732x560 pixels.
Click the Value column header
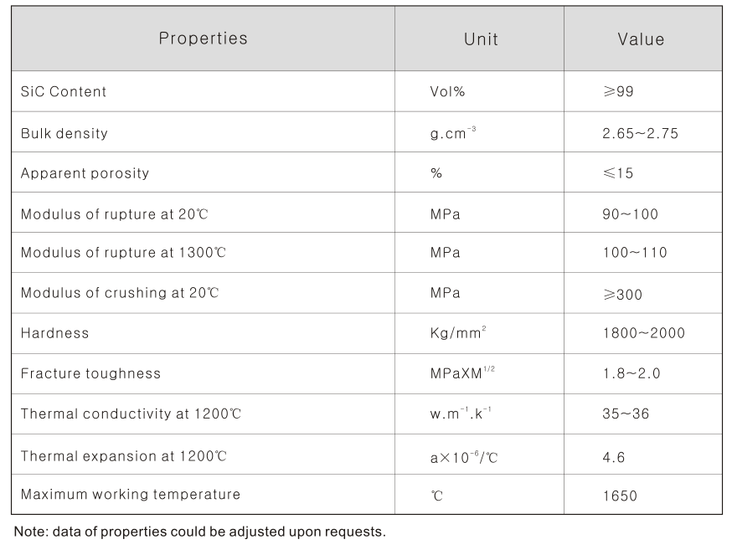641,39
